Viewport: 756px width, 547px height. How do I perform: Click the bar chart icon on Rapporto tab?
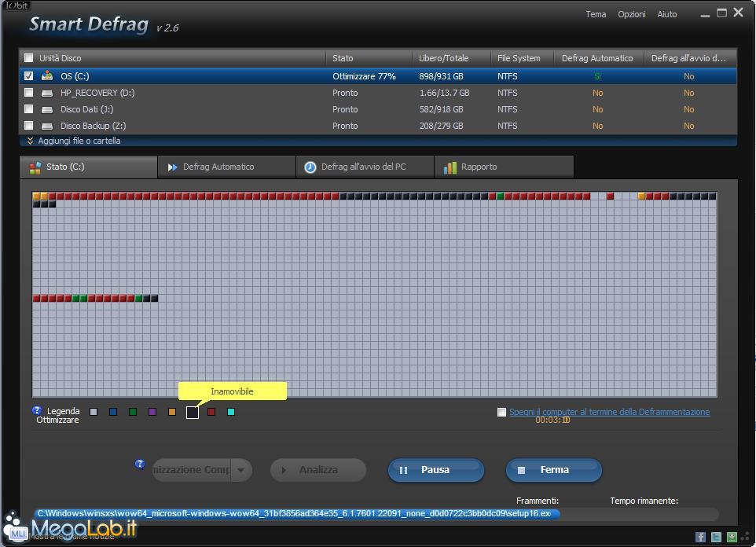pos(450,167)
